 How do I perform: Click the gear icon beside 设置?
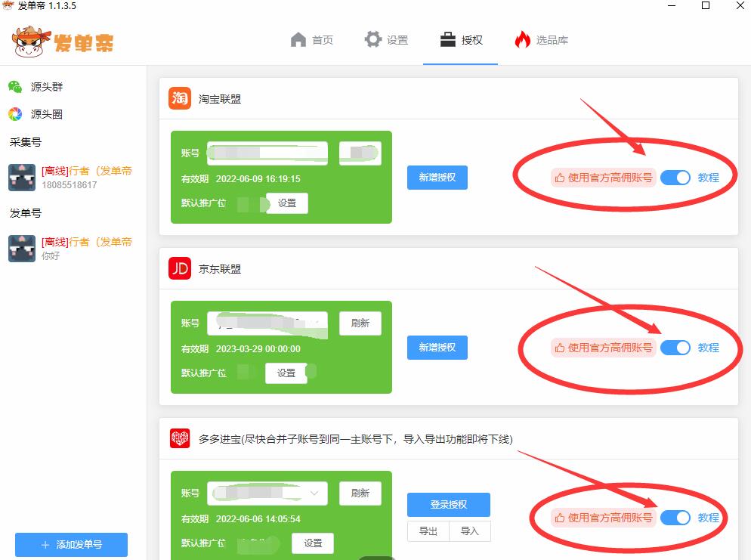point(372,39)
